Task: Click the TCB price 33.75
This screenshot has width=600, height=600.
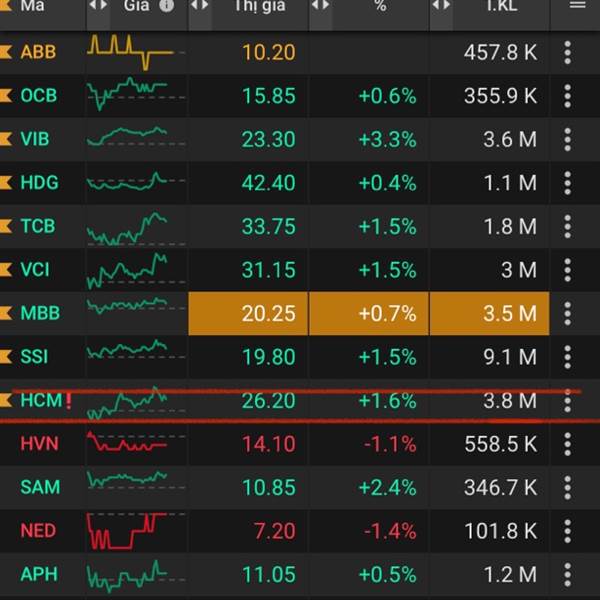Action: 269,227
